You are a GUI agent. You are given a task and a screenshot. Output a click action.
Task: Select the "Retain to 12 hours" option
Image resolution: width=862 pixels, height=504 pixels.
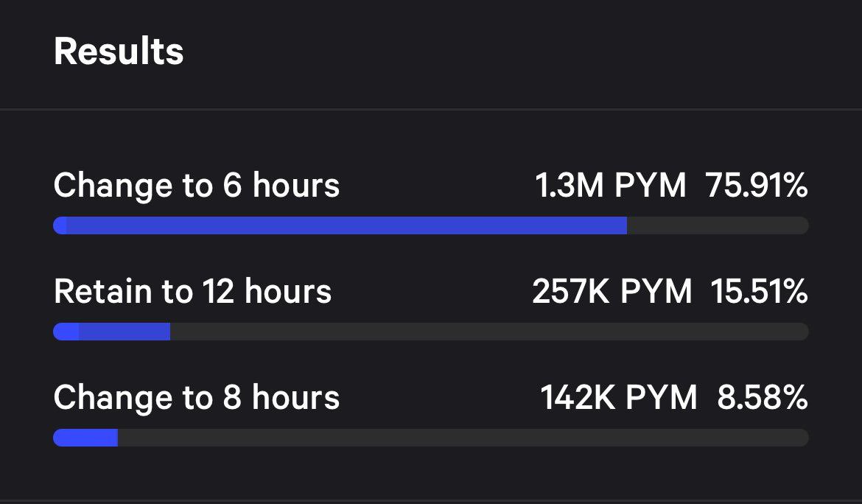click(x=192, y=292)
